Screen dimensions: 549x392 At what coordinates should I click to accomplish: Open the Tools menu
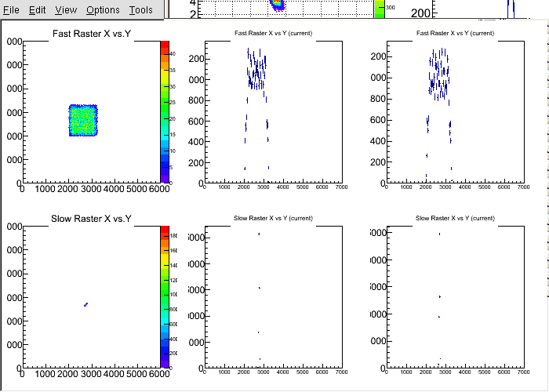tap(140, 10)
